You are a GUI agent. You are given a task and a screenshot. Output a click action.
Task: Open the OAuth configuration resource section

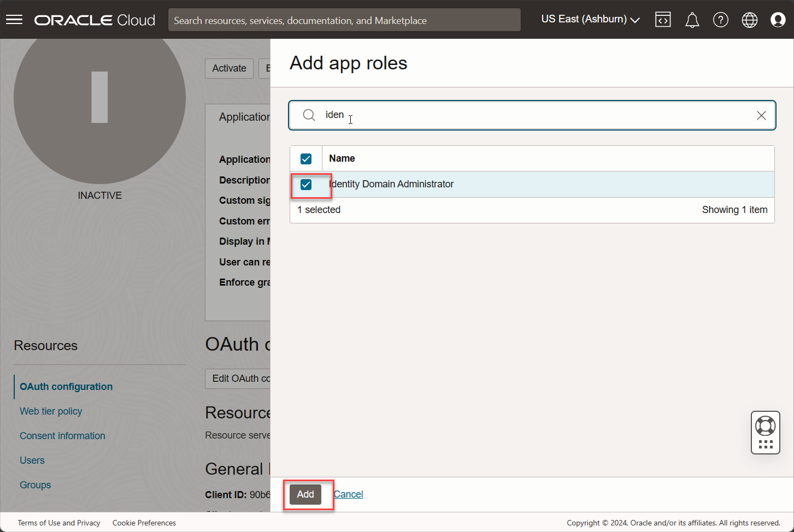tap(66, 387)
